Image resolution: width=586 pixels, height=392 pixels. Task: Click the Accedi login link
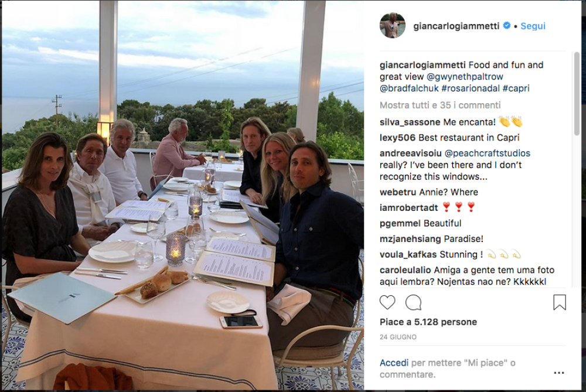click(394, 363)
